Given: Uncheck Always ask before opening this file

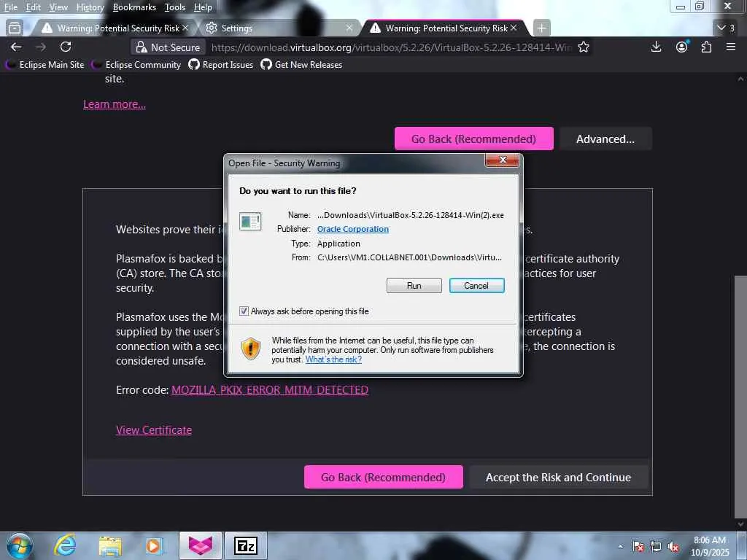Looking at the screenshot, I should tap(244, 311).
